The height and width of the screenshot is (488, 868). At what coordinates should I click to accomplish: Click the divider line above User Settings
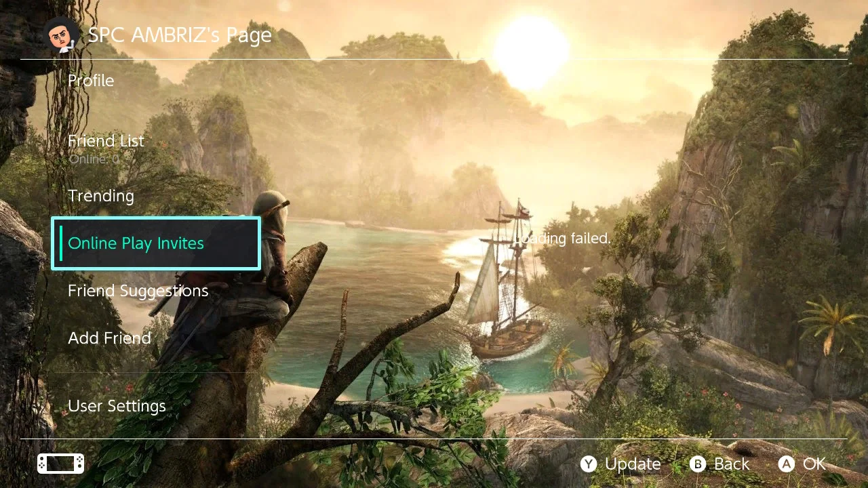click(156, 372)
